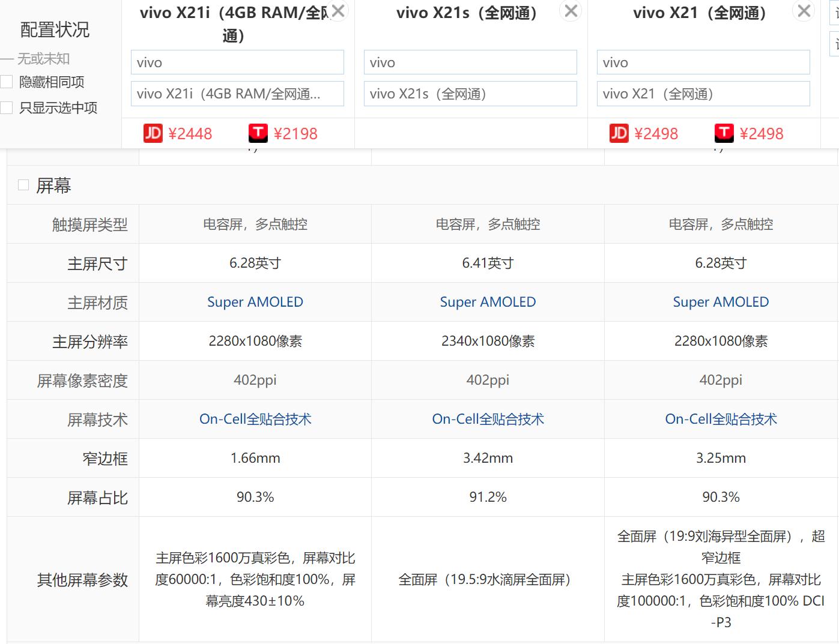Enable 隐藏相同项 to hide identical rows
839x644 pixels.
7,81
